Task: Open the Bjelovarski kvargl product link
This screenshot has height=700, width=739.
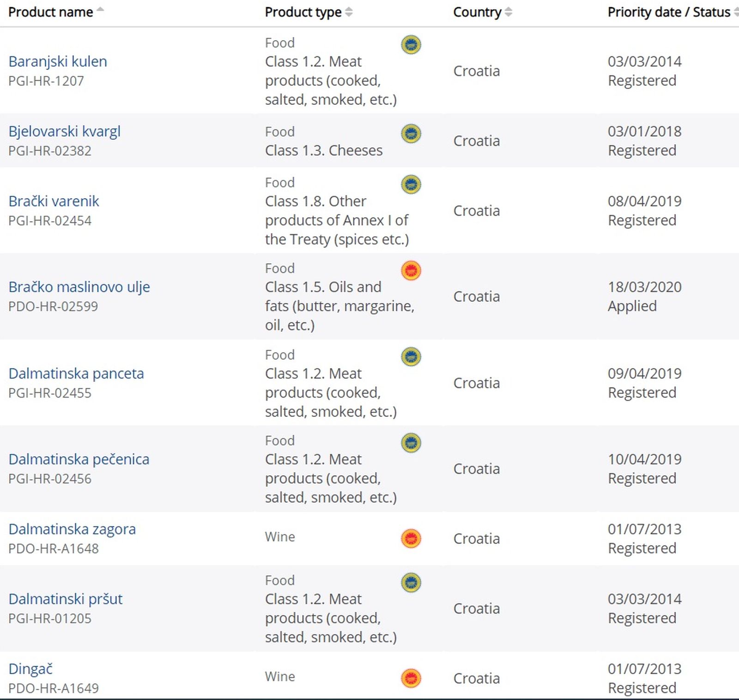Action: coord(64,132)
